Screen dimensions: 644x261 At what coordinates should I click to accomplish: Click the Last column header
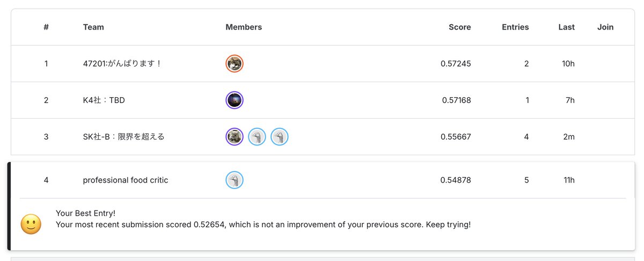(x=566, y=27)
